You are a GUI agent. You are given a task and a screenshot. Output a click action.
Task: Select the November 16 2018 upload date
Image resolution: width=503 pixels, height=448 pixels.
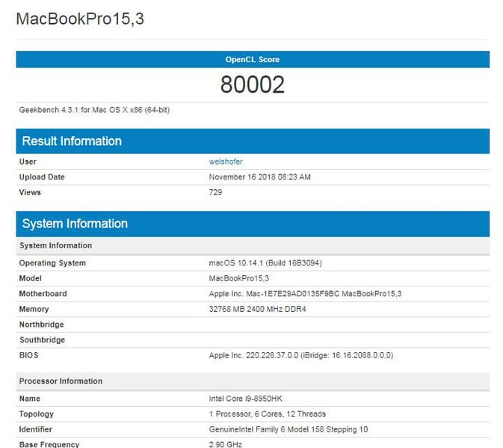pyautogui.click(x=259, y=177)
